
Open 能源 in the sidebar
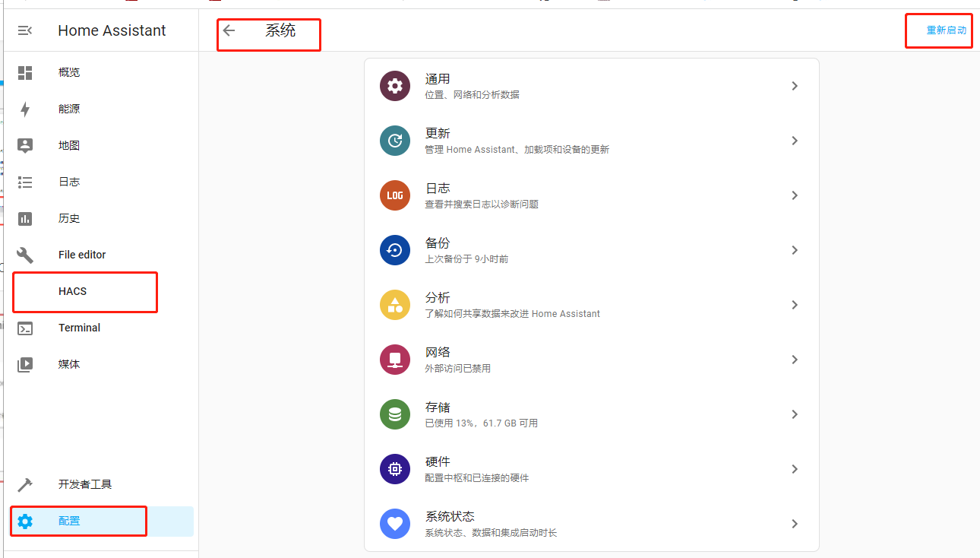69,109
